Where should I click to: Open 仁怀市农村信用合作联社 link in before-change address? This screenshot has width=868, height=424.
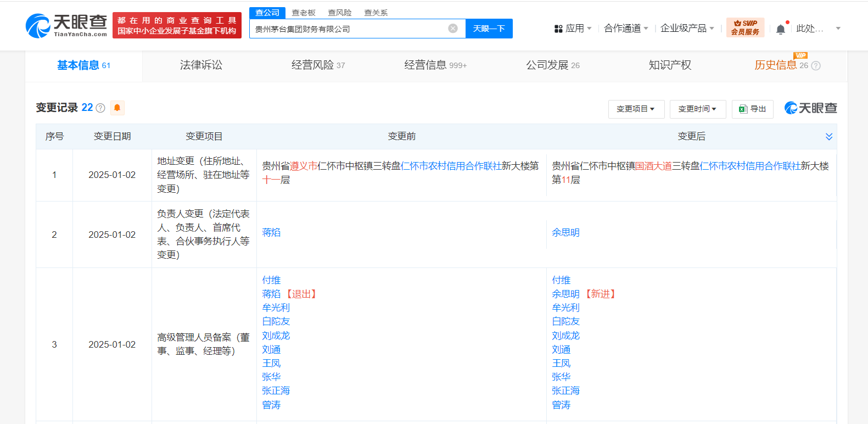pyautogui.click(x=451, y=166)
